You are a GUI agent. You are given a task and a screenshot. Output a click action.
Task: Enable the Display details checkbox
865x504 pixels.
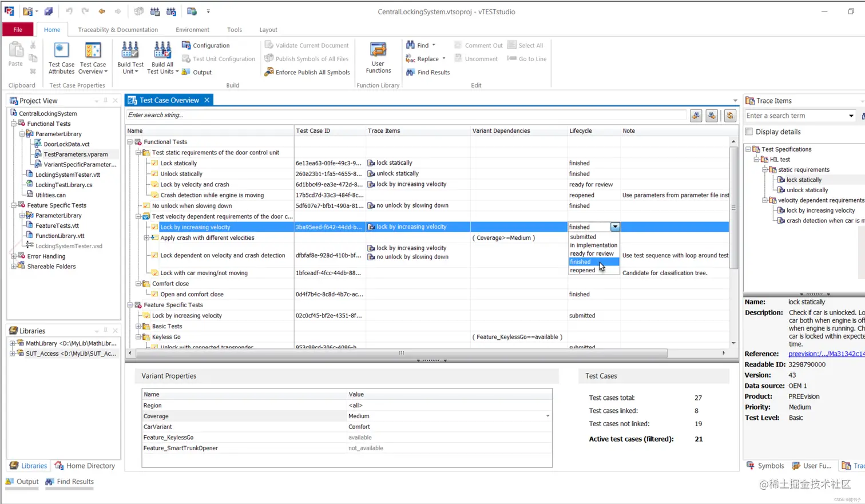click(x=749, y=132)
